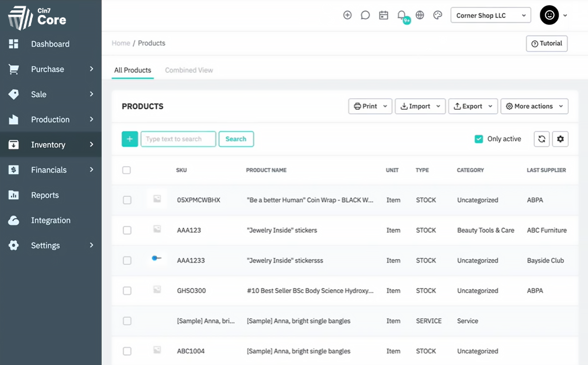Open notifications bell icon
Viewport: 588px width, 365px height.
401,15
